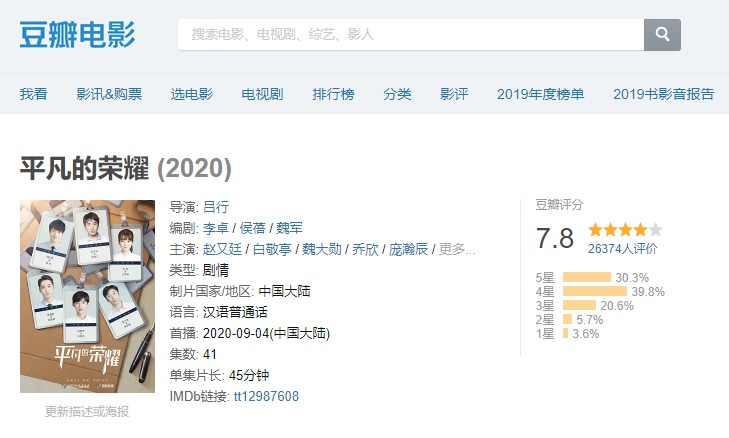This screenshot has width=729, height=438.
Task: Click 更新描述或海报 link under poster
Action: [x=87, y=411]
